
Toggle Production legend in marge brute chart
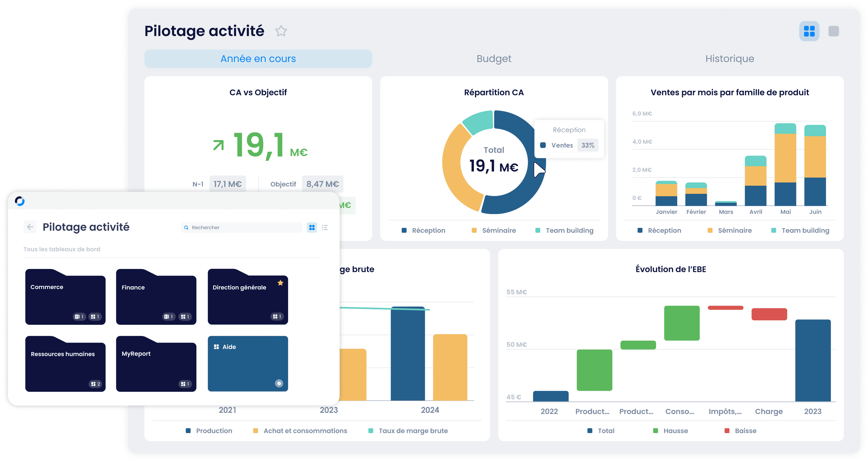tap(209, 431)
